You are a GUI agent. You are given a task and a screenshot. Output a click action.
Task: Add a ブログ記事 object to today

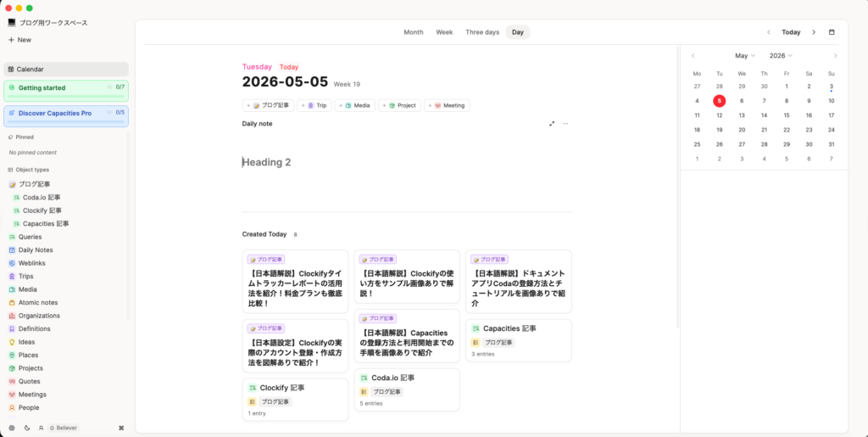(268, 105)
